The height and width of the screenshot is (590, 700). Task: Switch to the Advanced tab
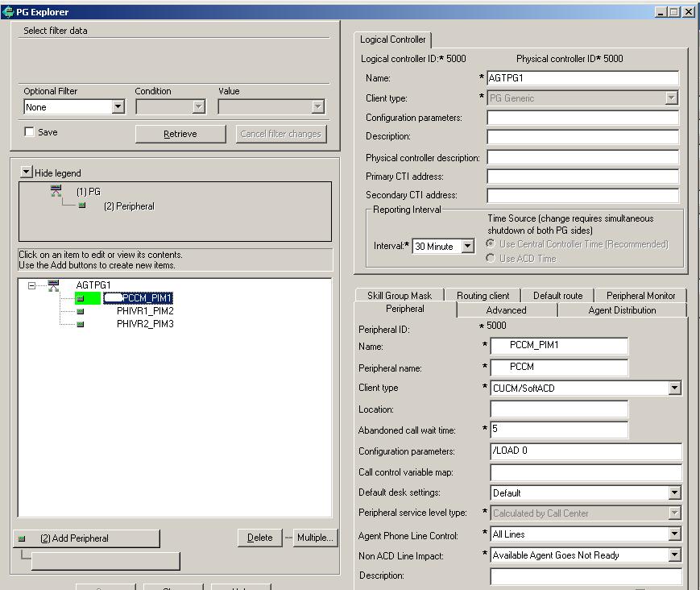tap(506, 310)
